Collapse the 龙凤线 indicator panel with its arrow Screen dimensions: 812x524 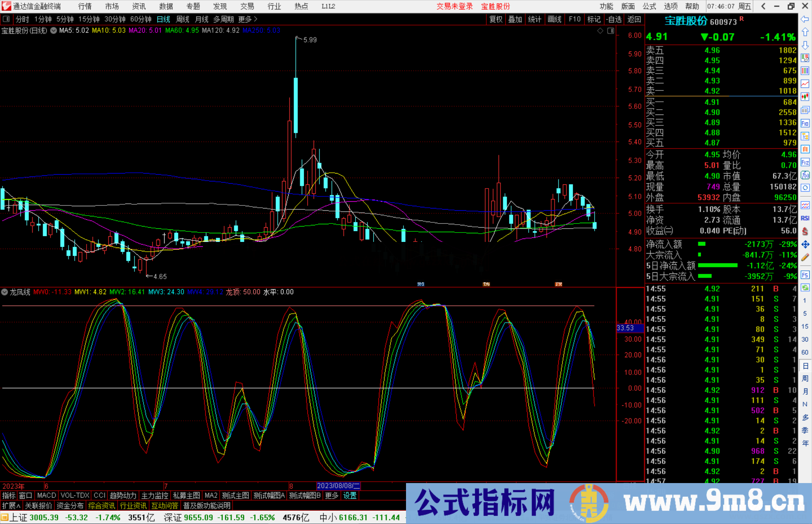[x=5, y=292]
